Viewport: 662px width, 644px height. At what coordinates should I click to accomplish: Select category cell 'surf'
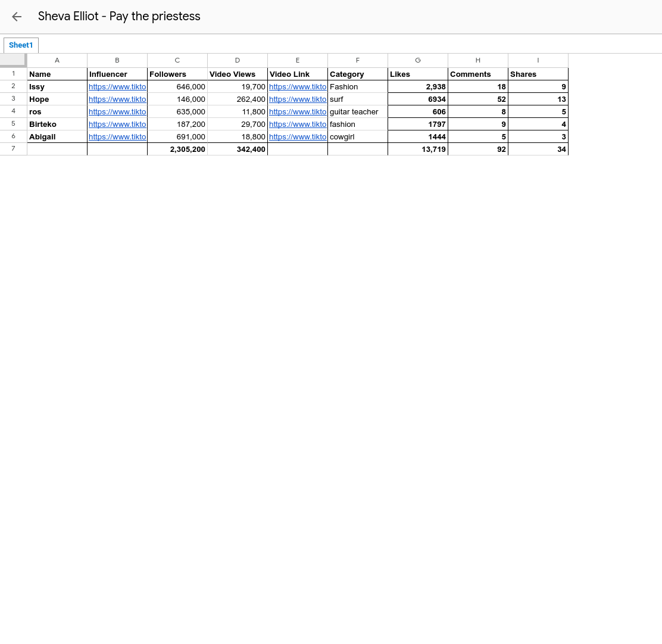click(x=358, y=99)
